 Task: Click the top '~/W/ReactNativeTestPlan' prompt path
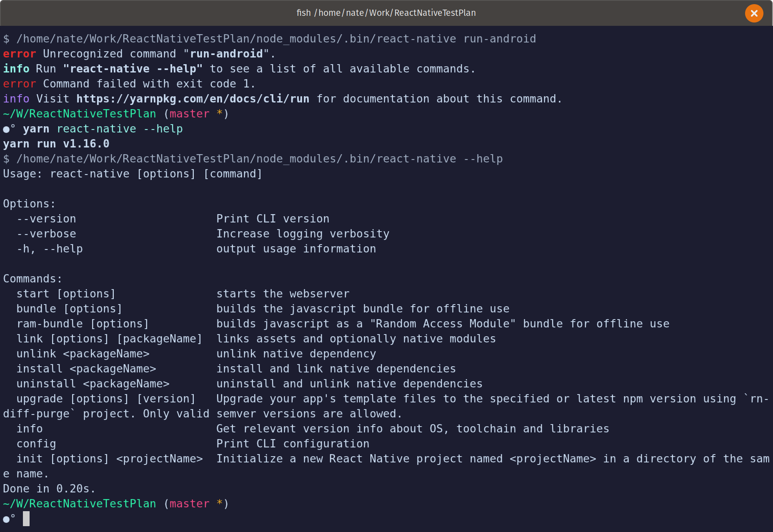80,114
